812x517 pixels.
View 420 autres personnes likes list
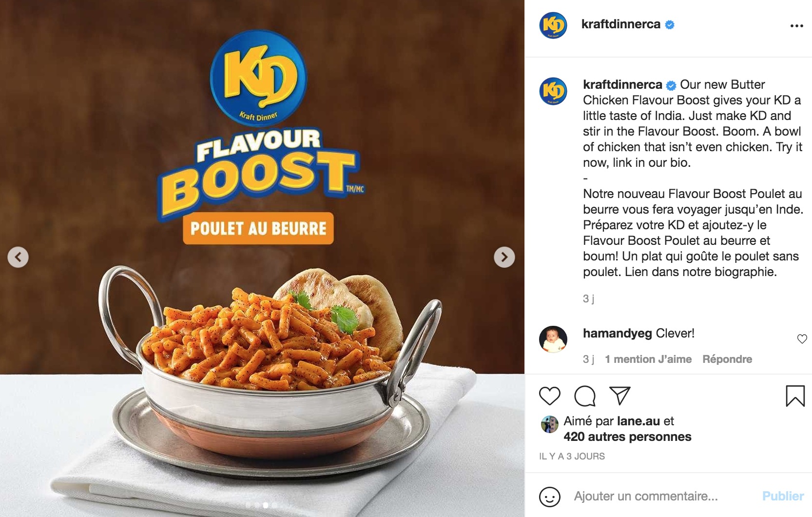627,437
